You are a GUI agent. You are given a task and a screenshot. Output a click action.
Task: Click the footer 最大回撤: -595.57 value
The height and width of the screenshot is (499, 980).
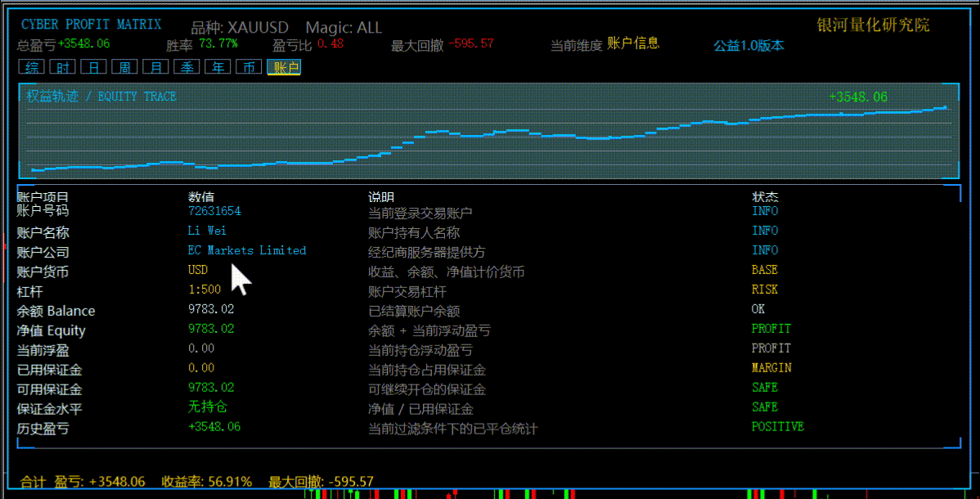click(321, 482)
